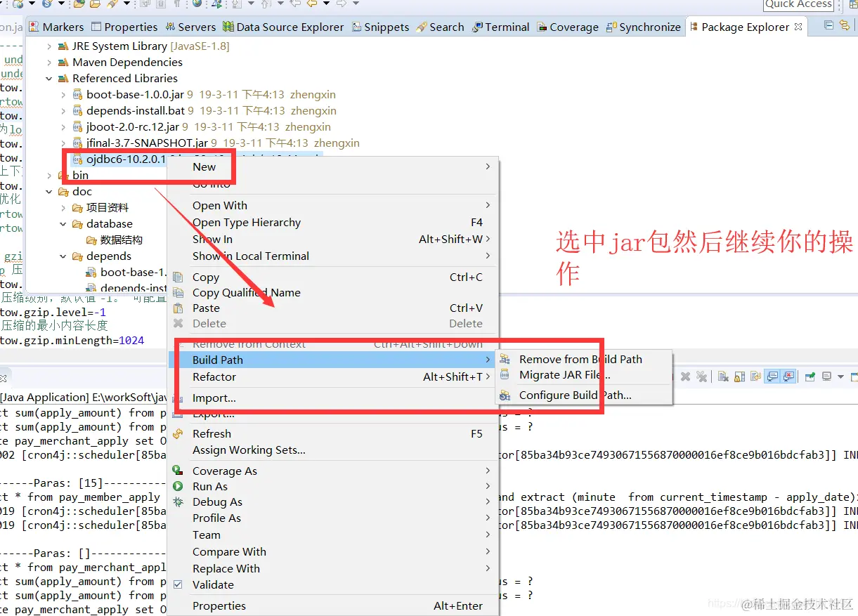Open the Debug As submenu

click(x=333, y=502)
